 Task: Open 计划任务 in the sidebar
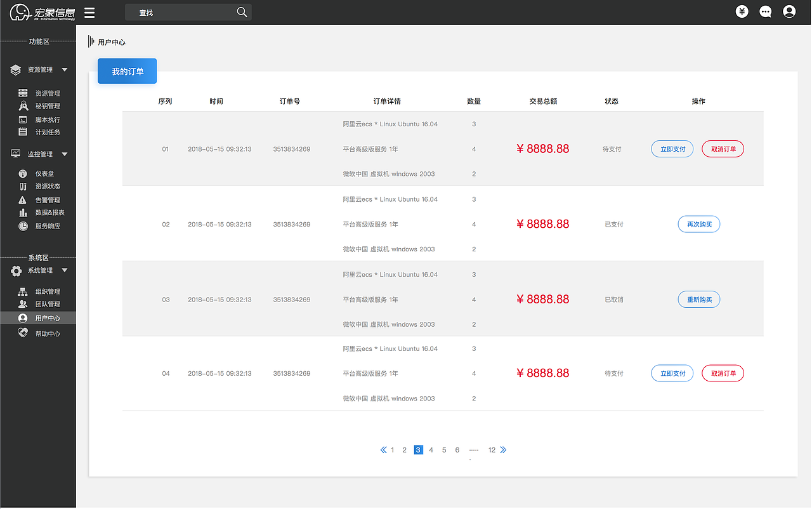(48, 133)
